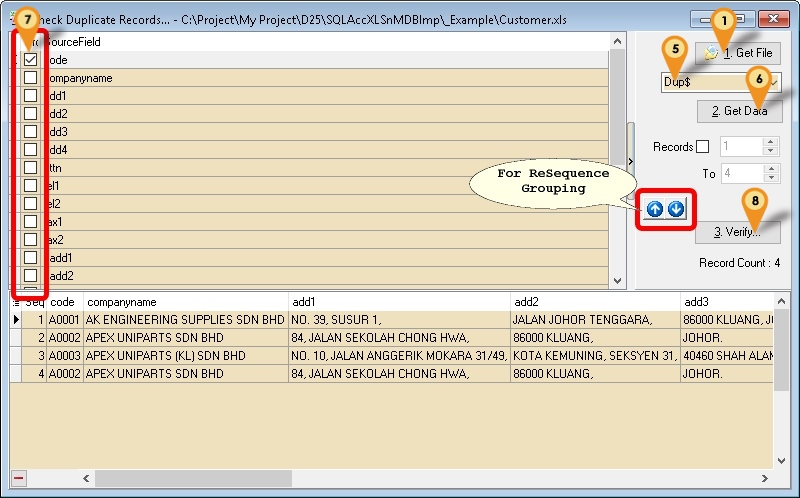Click the 3. Verify button
Screen dimensions: 800x498
[x=738, y=232]
